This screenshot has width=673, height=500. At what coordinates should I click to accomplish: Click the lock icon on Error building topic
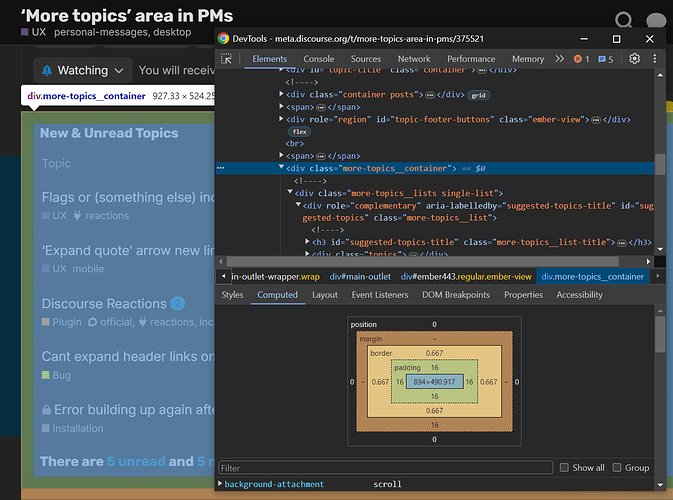[46, 410]
